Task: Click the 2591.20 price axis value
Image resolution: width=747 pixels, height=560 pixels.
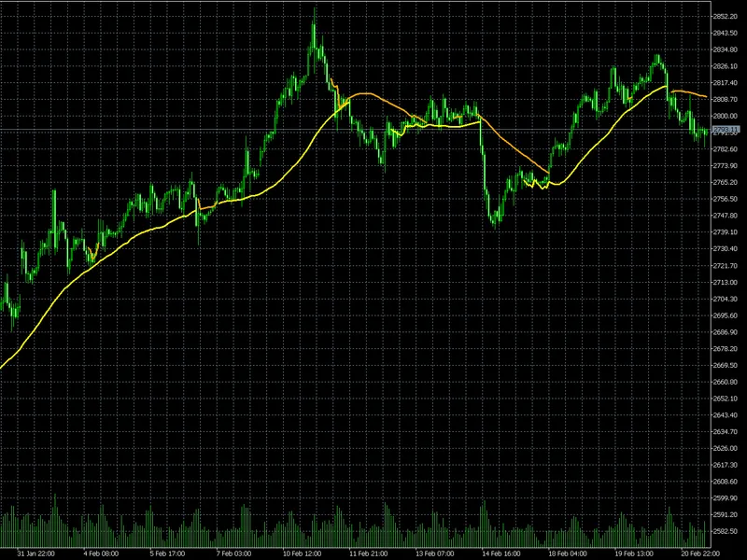Action: point(726,515)
